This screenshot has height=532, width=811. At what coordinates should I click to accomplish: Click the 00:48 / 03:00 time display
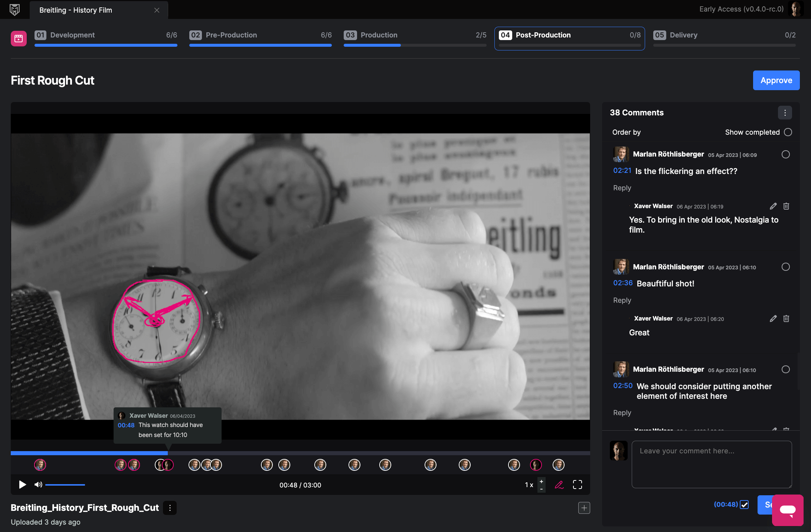[300, 485]
